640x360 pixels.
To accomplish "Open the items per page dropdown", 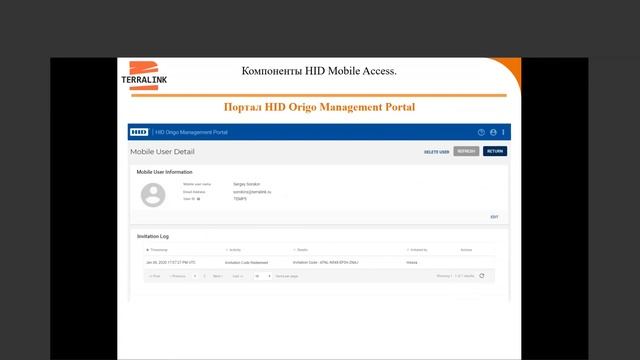I will (x=262, y=276).
